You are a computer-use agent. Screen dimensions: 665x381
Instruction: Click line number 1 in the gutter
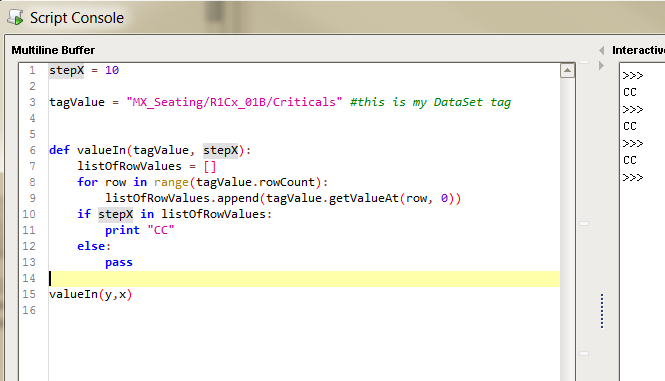(x=32, y=70)
